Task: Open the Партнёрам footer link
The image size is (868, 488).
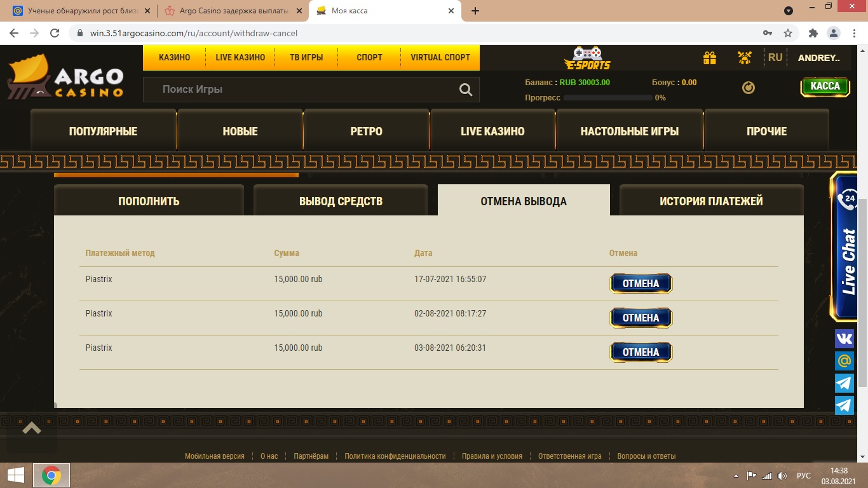Action: pyautogui.click(x=311, y=456)
